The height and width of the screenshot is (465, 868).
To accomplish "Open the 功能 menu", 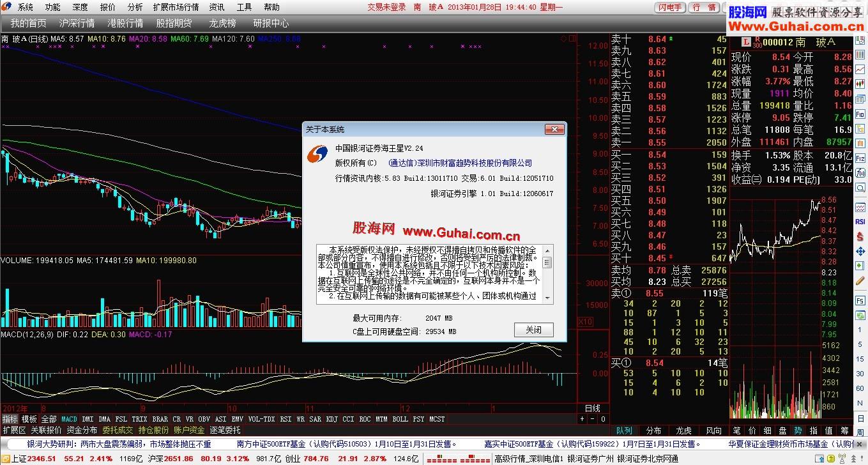I will [x=52, y=7].
